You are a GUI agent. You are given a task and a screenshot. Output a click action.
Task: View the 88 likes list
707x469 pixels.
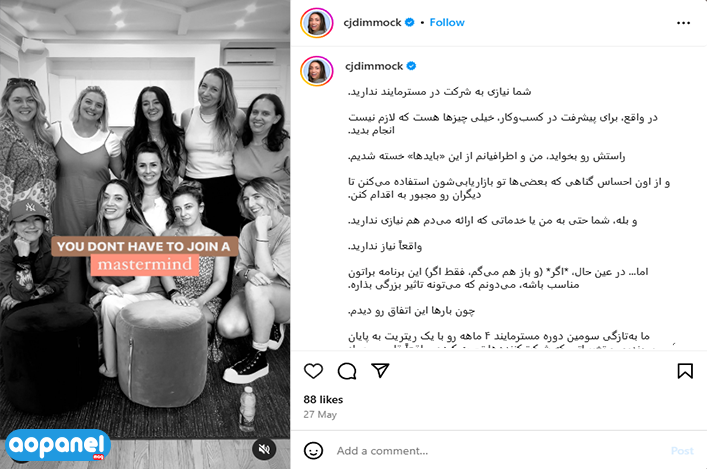coord(323,400)
